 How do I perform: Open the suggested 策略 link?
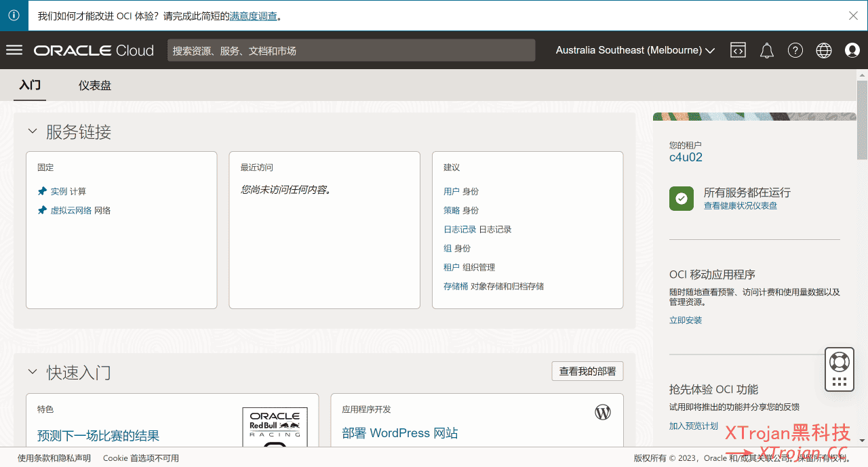tap(452, 210)
